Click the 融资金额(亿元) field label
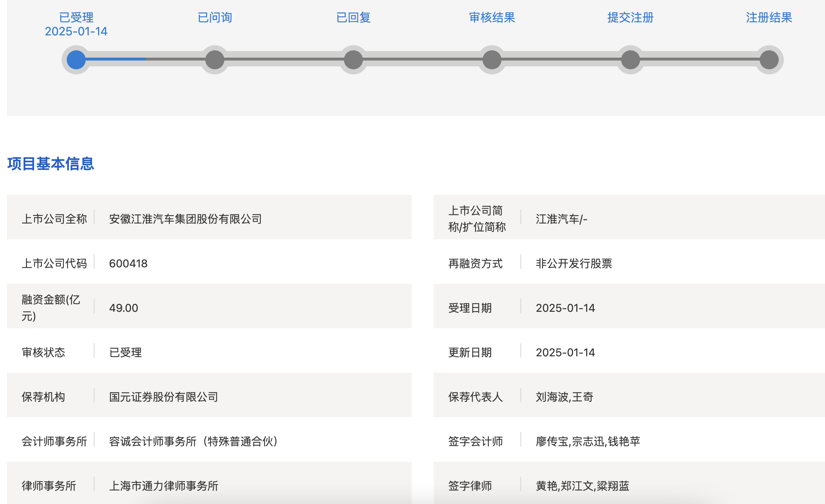The height and width of the screenshot is (504, 825). 51,308
